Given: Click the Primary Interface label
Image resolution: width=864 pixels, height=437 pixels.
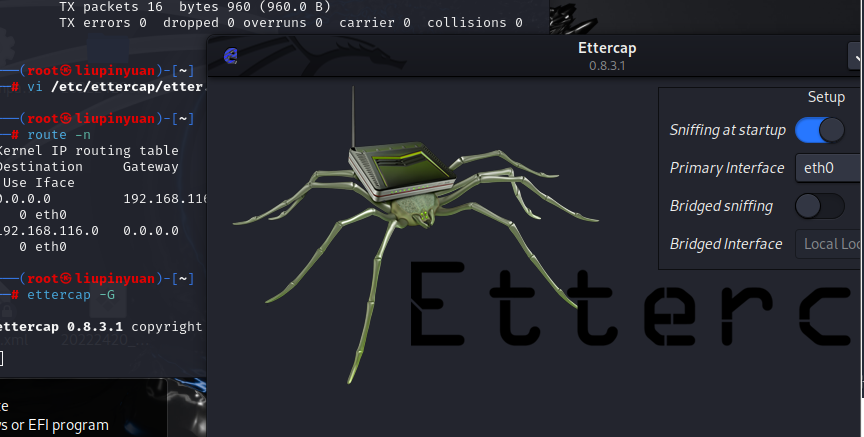Looking at the screenshot, I should 727,168.
